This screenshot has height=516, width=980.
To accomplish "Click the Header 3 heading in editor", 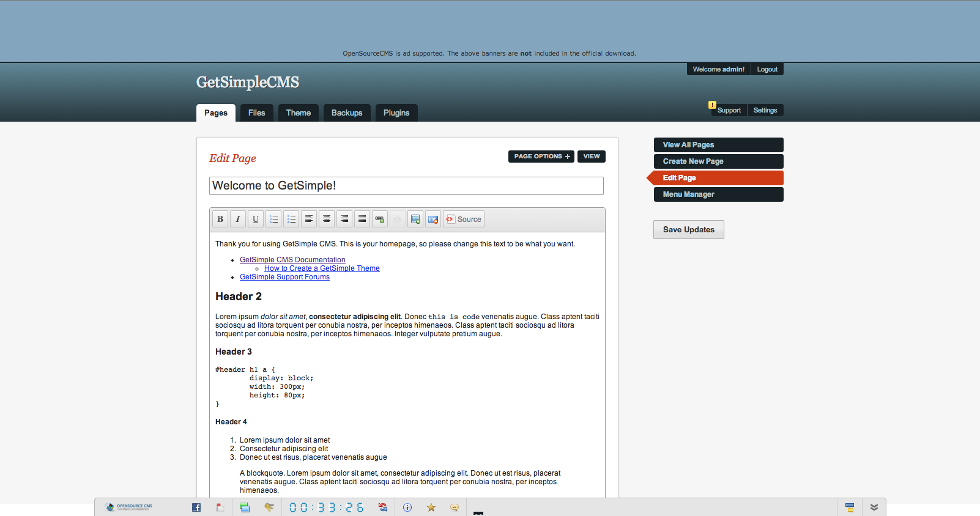I will coord(234,352).
